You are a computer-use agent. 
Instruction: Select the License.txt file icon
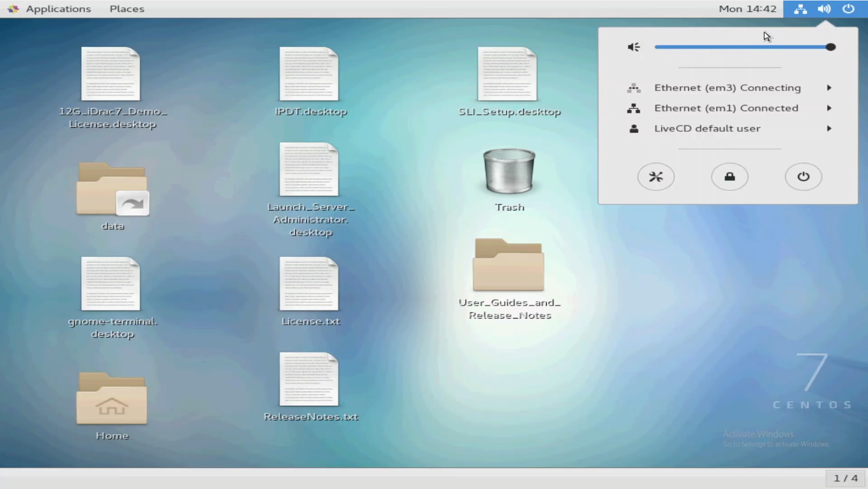[309, 285]
